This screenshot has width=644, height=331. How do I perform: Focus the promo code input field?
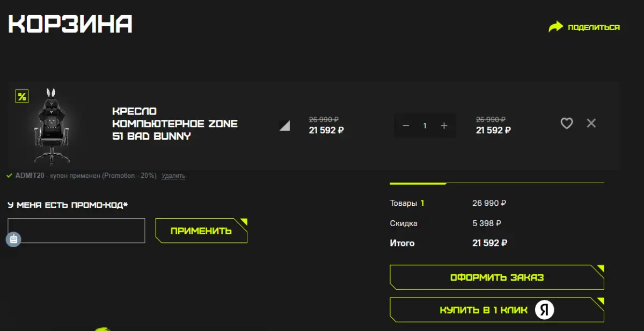pos(76,231)
